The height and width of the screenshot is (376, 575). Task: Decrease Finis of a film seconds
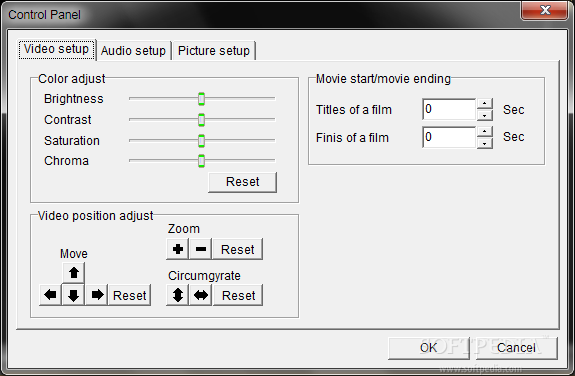[485, 143]
